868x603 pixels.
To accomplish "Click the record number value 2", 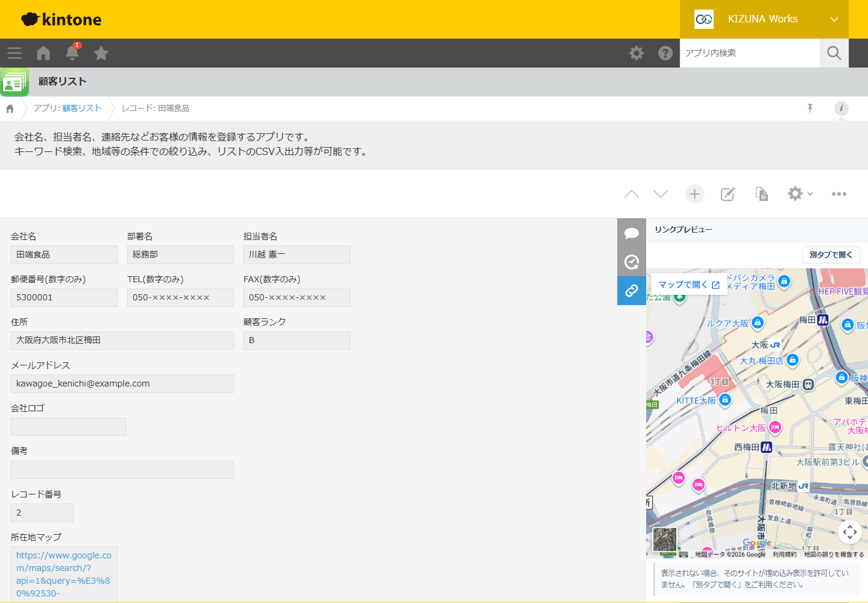I will pyautogui.click(x=42, y=513).
